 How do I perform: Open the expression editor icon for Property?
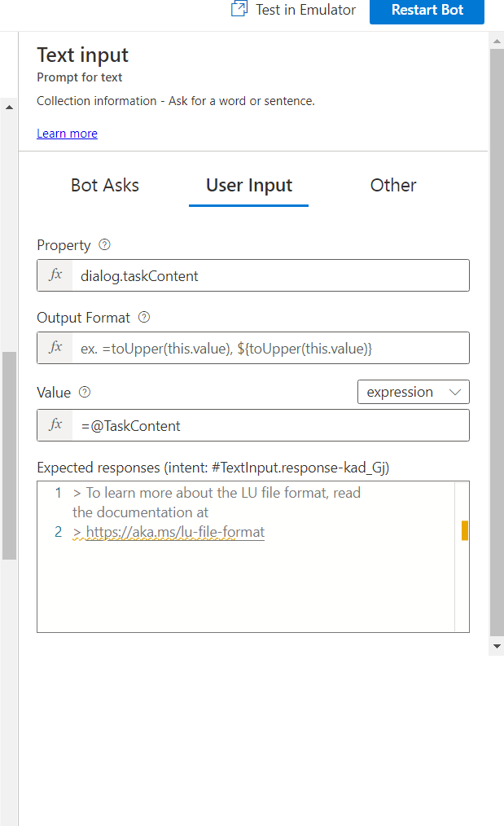[54, 275]
